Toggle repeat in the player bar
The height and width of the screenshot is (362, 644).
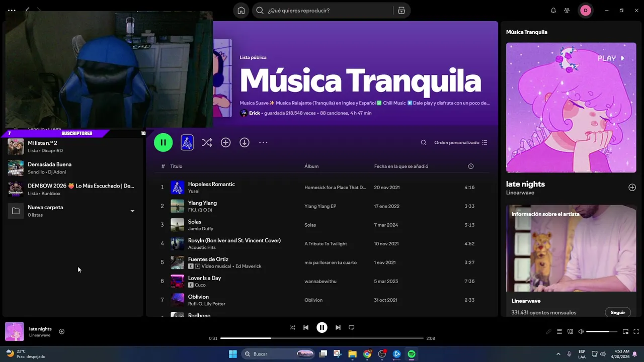click(352, 327)
